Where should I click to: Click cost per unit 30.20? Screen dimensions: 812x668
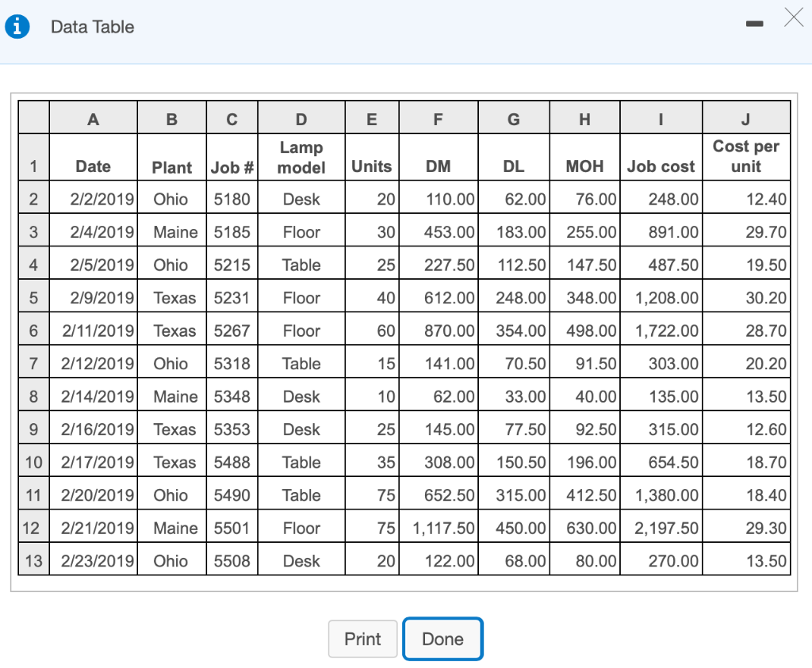click(x=746, y=296)
